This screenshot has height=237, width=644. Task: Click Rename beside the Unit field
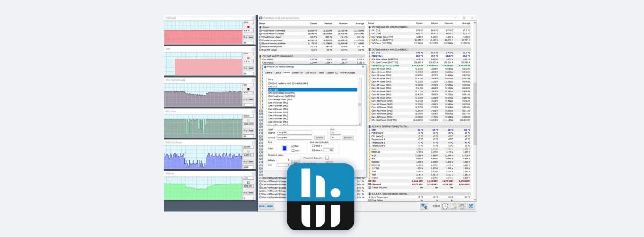[348, 138]
